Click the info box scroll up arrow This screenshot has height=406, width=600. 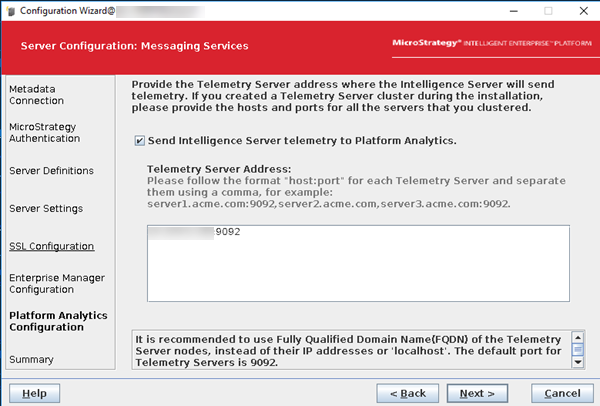[x=577, y=337]
